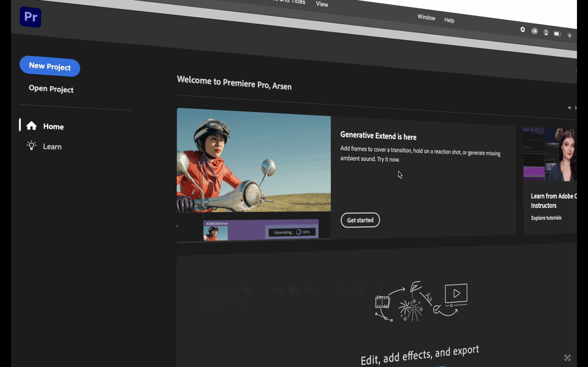
Task: Click the New Project button
Action: (x=50, y=66)
